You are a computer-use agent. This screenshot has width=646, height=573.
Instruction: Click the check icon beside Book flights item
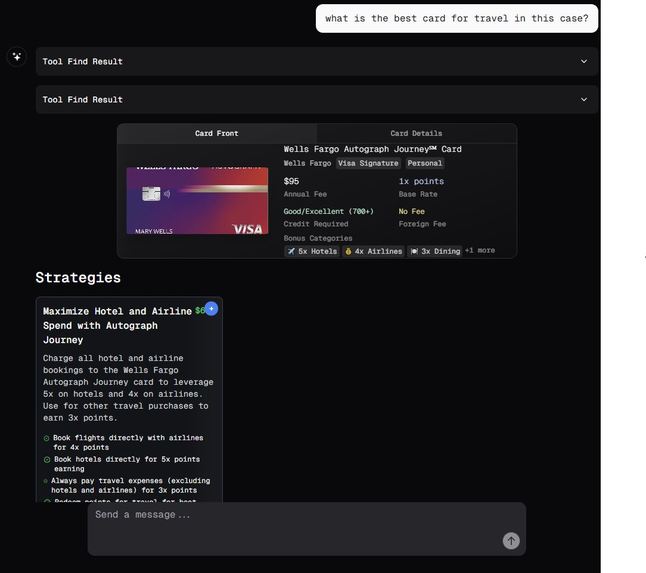pyautogui.click(x=47, y=438)
